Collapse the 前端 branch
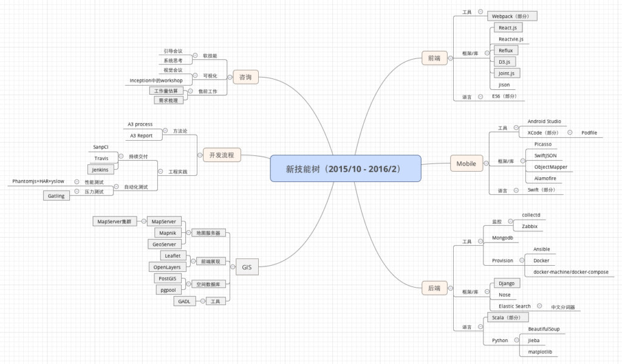The image size is (622, 364). 451,58
